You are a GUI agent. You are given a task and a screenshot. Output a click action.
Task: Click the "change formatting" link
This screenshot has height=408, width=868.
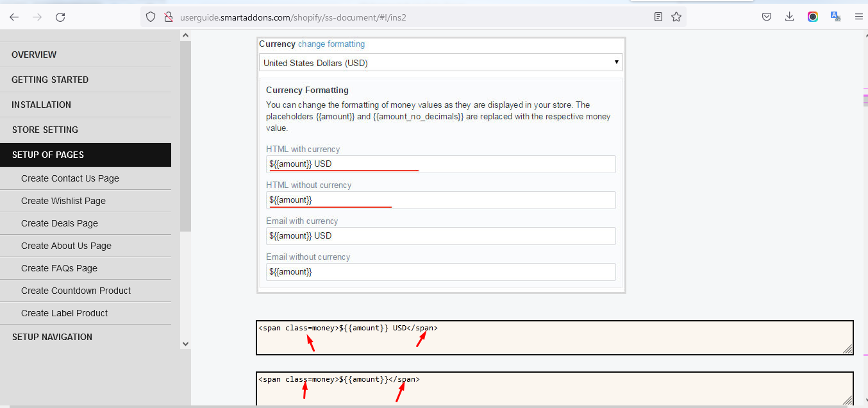[x=331, y=44]
